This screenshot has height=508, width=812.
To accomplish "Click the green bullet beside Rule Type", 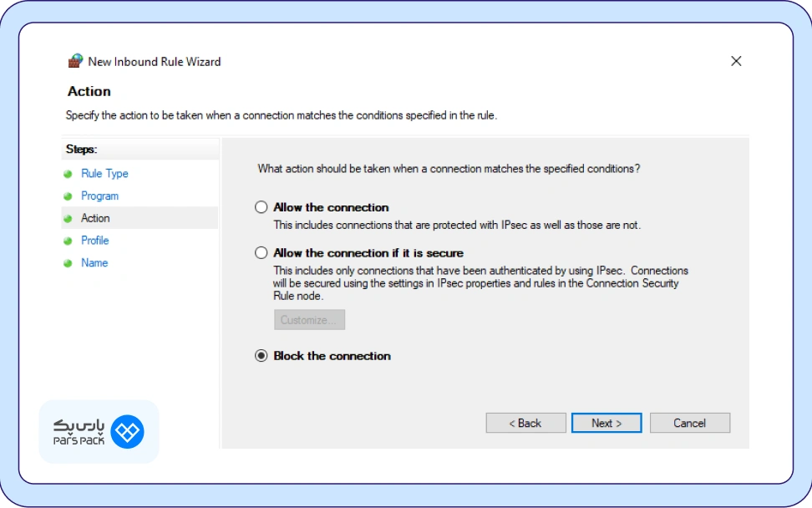I will (x=68, y=174).
